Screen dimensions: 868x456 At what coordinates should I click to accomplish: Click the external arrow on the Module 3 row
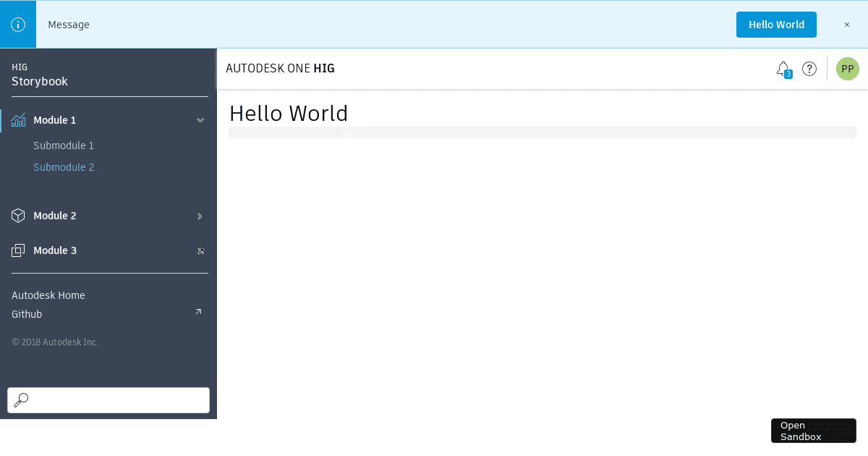pyautogui.click(x=200, y=251)
